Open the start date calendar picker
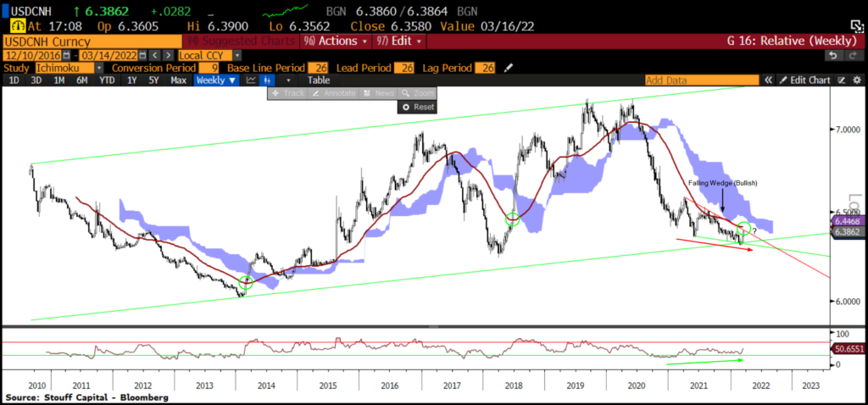Screen dimensions: 868x405 point(66,55)
